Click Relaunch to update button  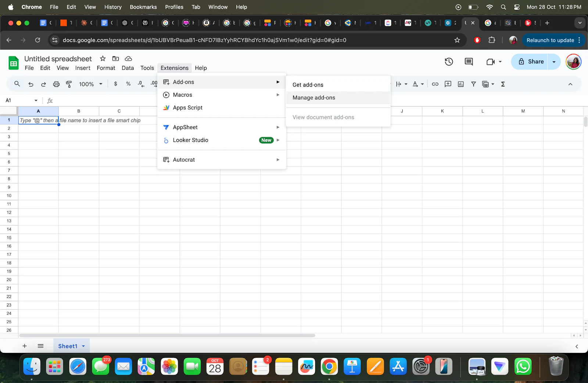550,40
